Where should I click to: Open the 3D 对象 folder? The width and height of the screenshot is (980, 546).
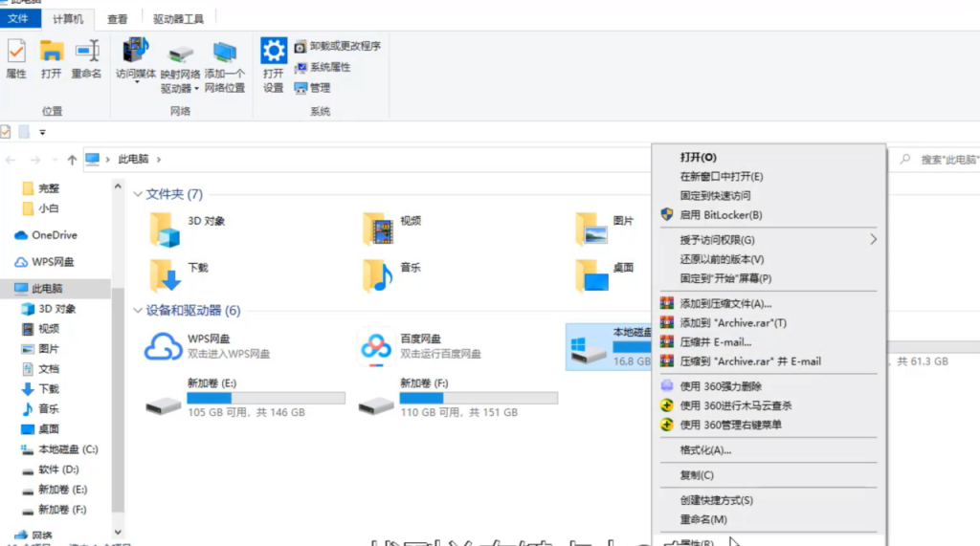pyautogui.click(x=166, y=229)
